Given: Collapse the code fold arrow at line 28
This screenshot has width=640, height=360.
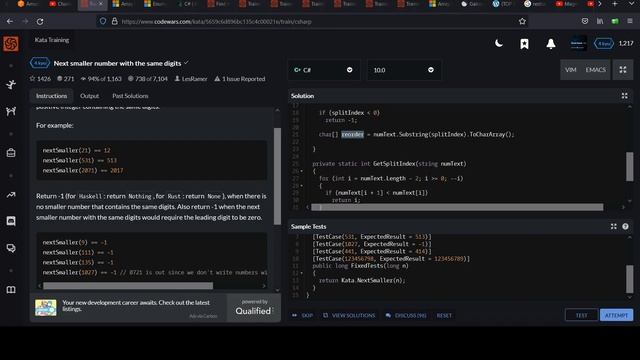Looking at the screenshot, I should pos(302,186).
